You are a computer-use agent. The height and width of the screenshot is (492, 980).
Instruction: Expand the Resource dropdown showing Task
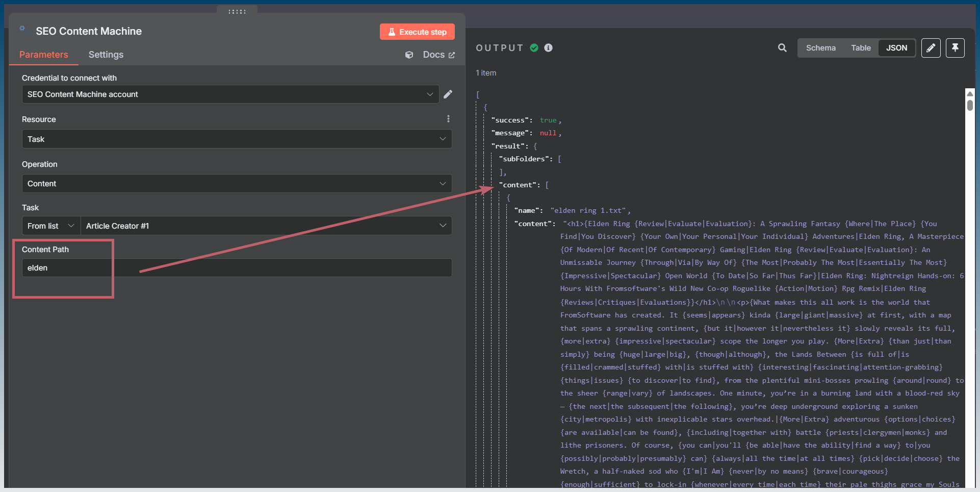point(237,139)
